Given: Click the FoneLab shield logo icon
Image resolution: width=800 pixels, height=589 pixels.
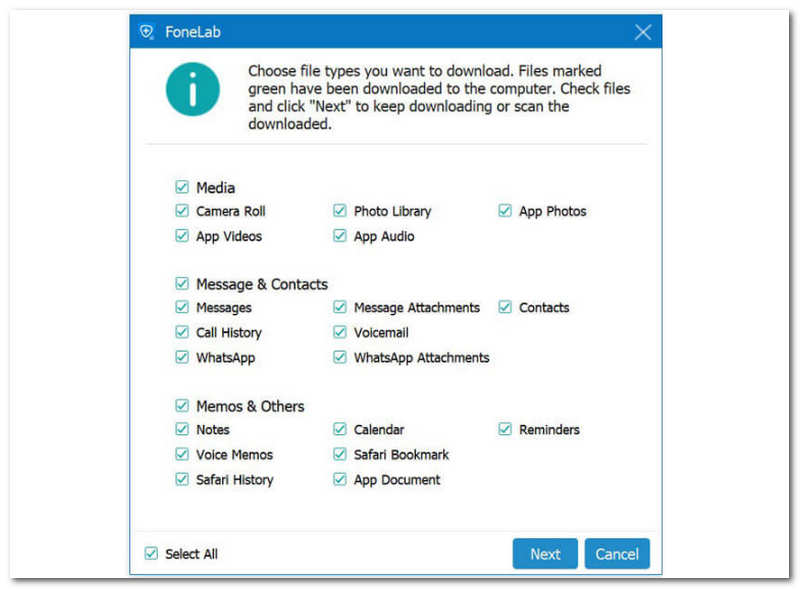Looking at the screenshot, I should click(x=147, y=31).
